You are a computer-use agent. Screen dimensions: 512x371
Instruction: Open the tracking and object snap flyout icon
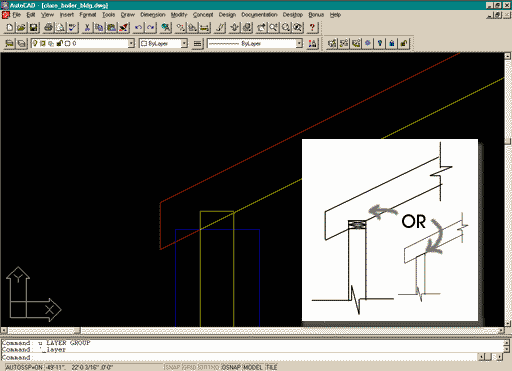click(x=181, y=28)
